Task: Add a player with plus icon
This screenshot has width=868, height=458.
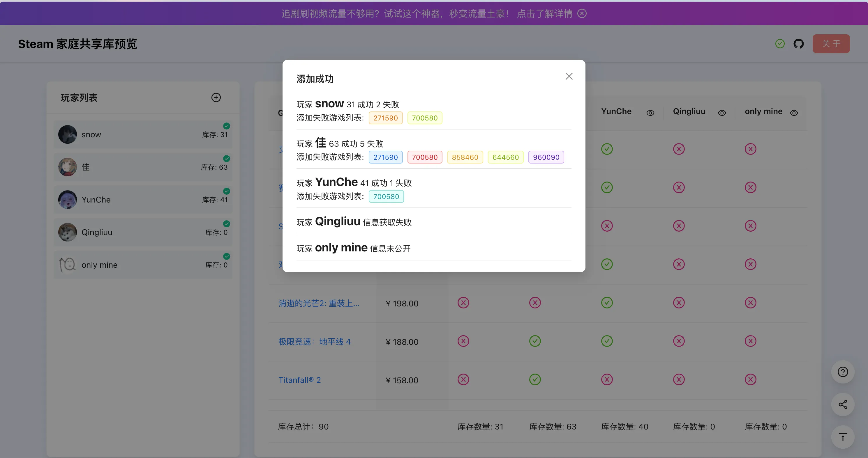Action: click(216, 97)
